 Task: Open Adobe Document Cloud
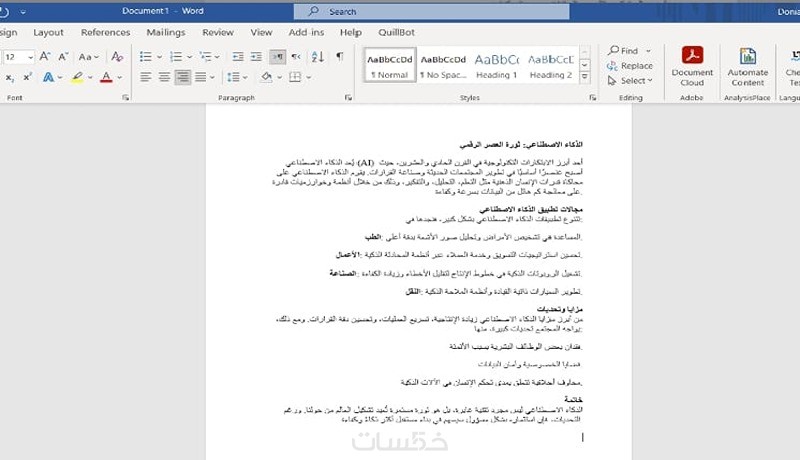(692, 66)
